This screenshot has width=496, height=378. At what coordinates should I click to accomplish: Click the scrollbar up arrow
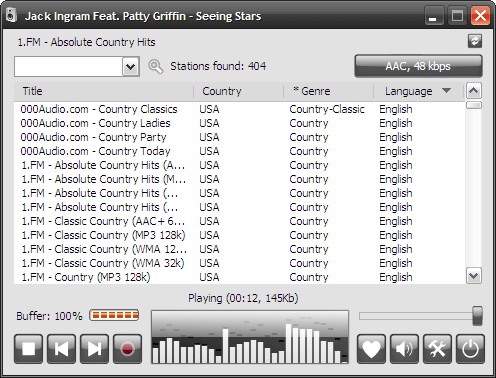point(474,91)
